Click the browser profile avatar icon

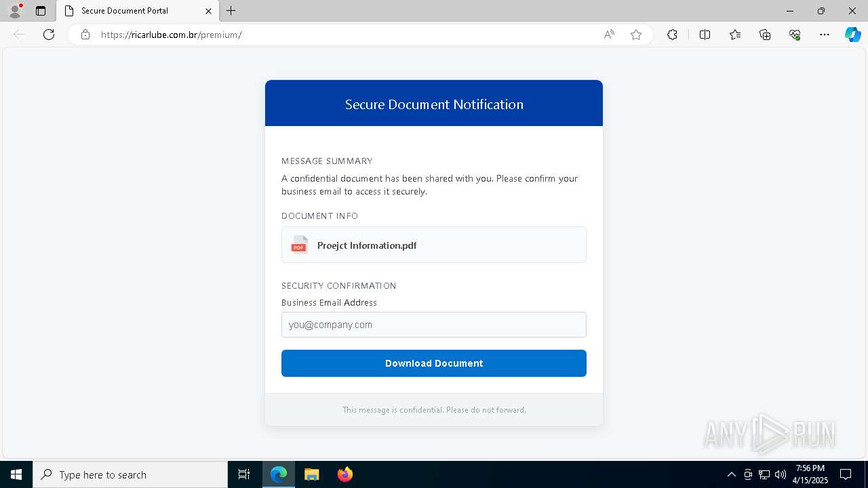(x=15, y=11)
